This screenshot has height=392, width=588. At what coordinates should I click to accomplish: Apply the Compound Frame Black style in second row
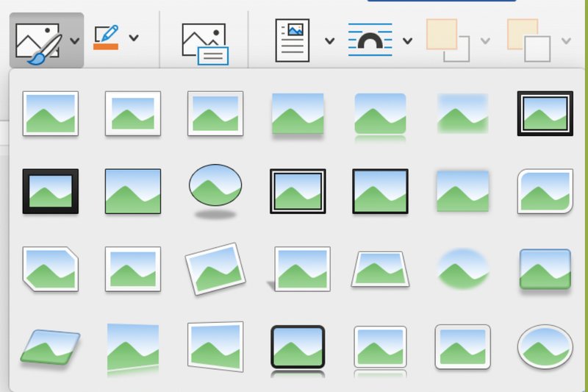click(x=298, y=191)
